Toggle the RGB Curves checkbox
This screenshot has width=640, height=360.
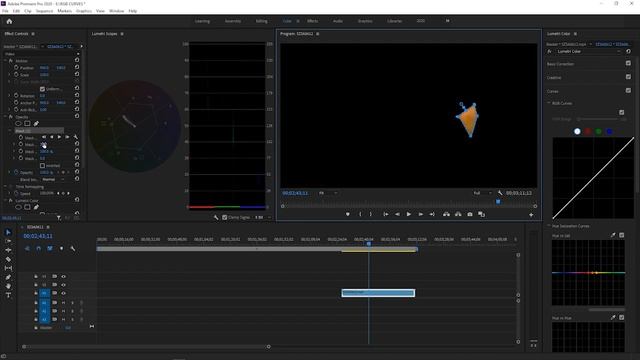[622, 112]
